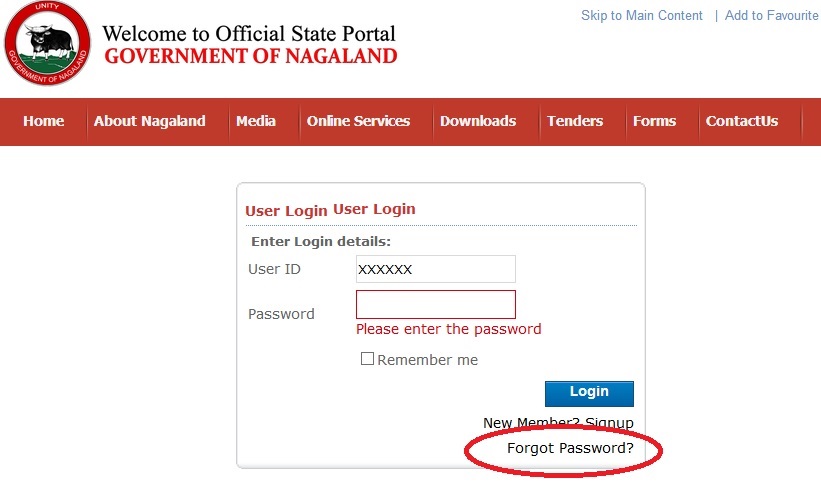Click the Remember me label text

click(428, 360)
